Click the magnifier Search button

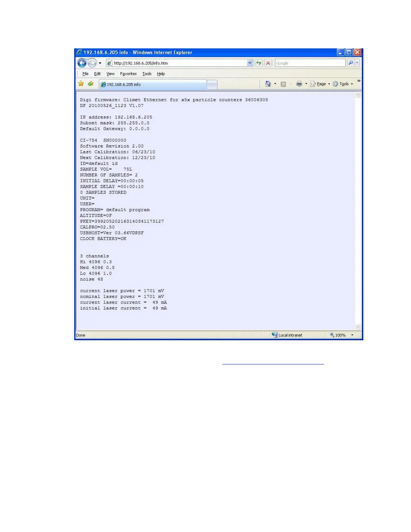[351, 63]
